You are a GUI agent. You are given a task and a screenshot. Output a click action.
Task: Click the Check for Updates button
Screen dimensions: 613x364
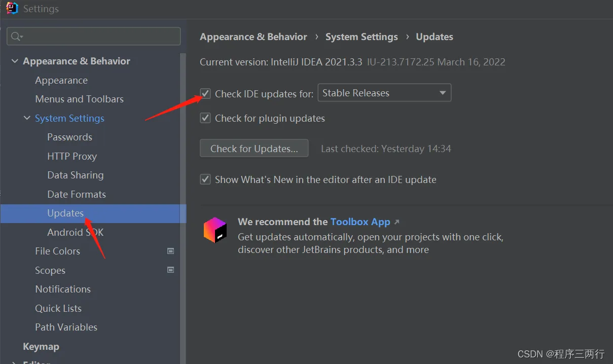coord(254,149)
